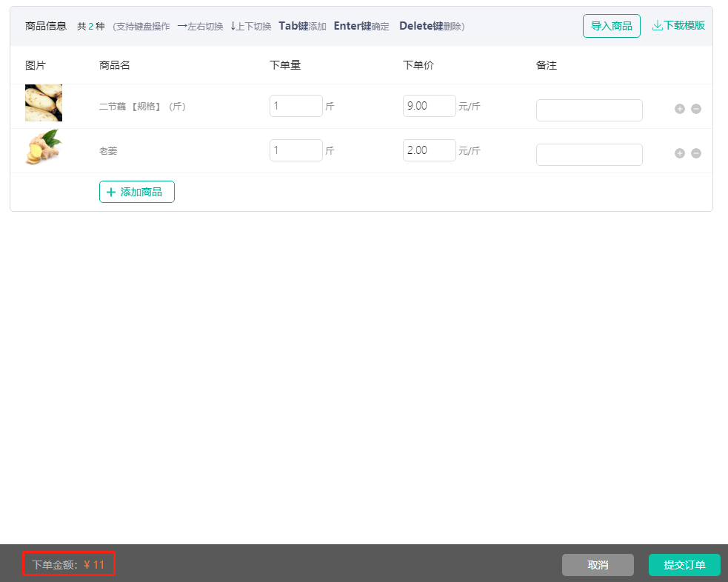Click the ginger product image
Image resolution: width=728 pixels, height=582 pixels.
pos(44,147)
